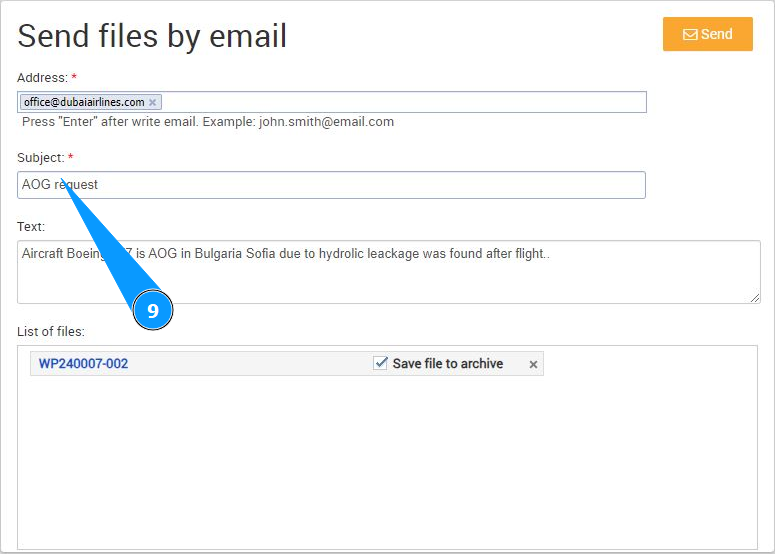Click the Send files by email heading

point(152,36)
